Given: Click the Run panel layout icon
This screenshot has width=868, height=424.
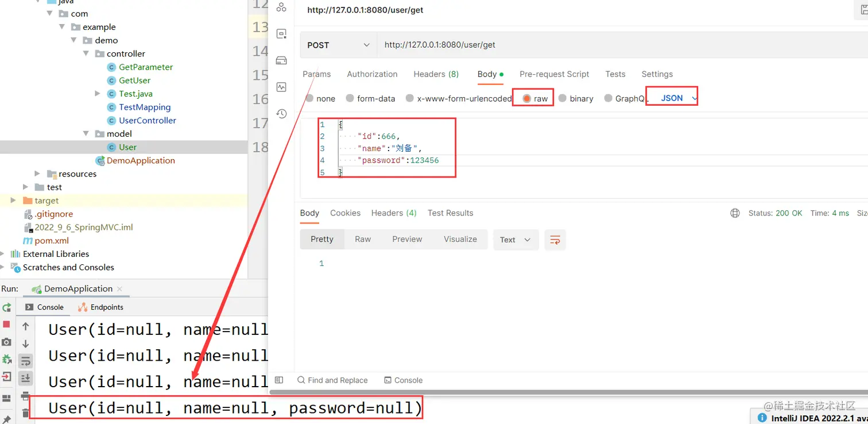Looking at the screenshot, I should [x=6, y=398].
